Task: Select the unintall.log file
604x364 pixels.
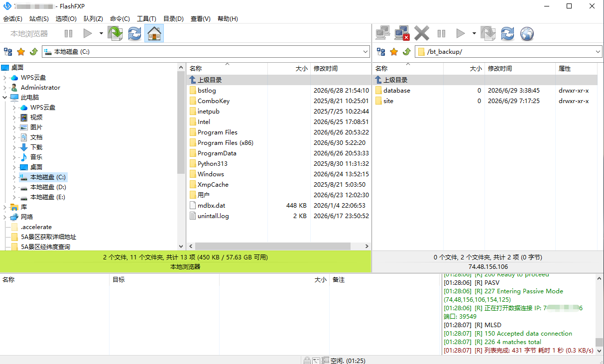Action: point(213,216)
